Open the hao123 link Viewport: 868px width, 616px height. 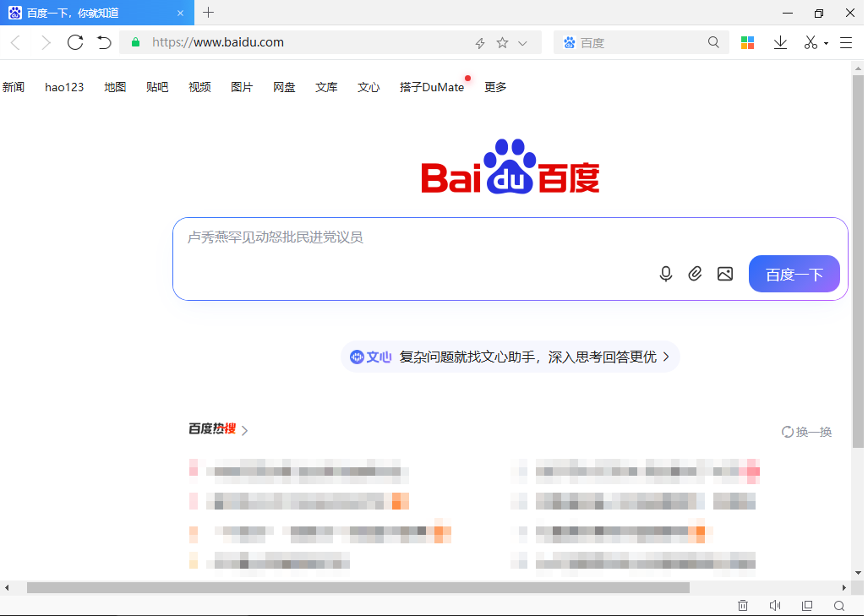[x=64, y=87]
